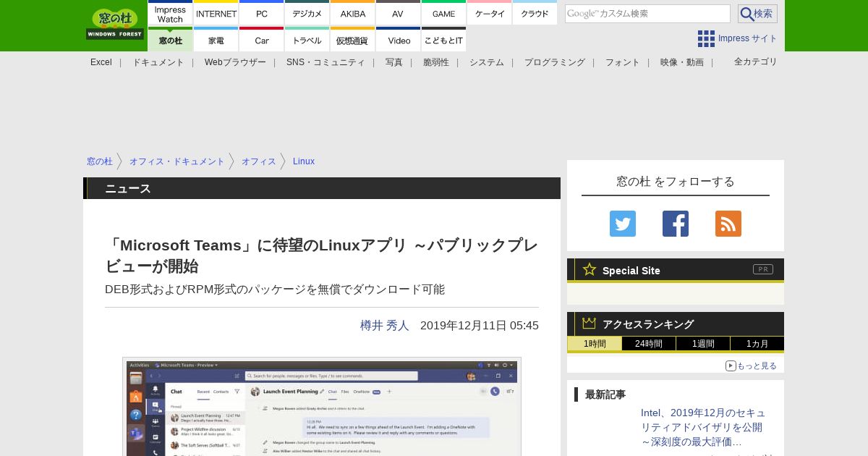Go to Linux breadcrumb link

pos(304,161)
